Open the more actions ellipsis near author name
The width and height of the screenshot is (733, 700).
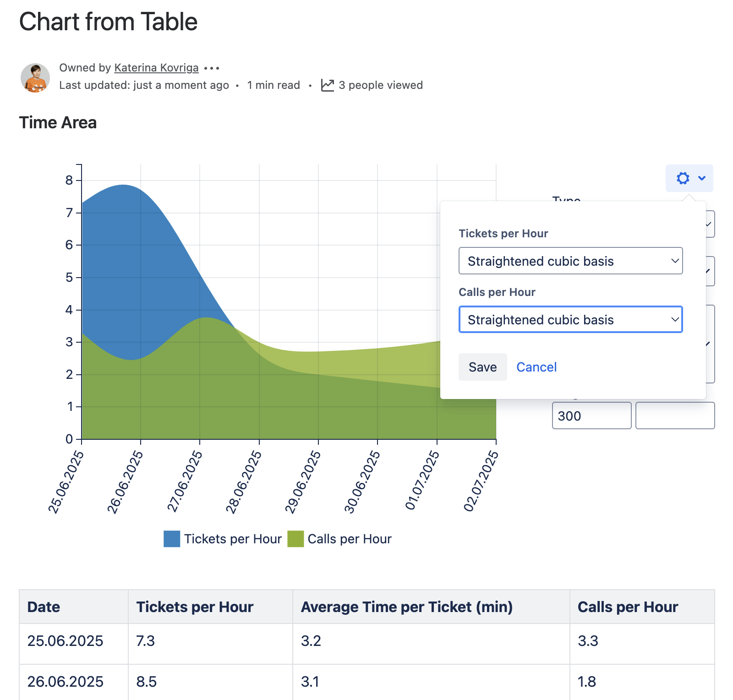(x=212, y=68)
